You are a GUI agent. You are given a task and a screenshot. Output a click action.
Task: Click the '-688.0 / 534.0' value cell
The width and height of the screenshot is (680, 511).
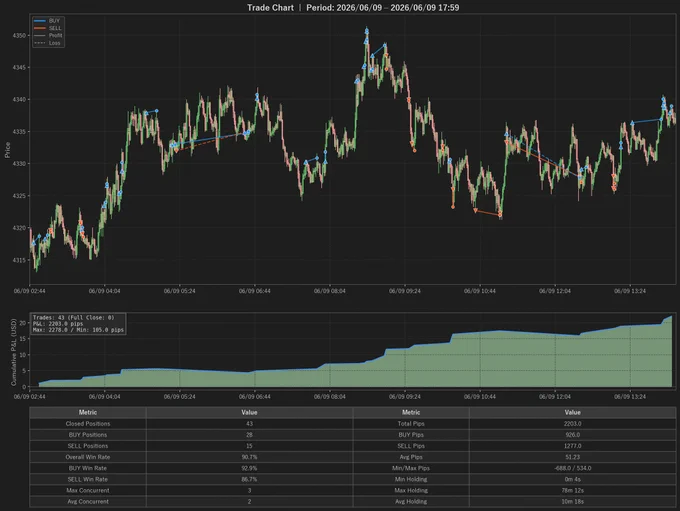pyautogui.click(x=572, y=468)
